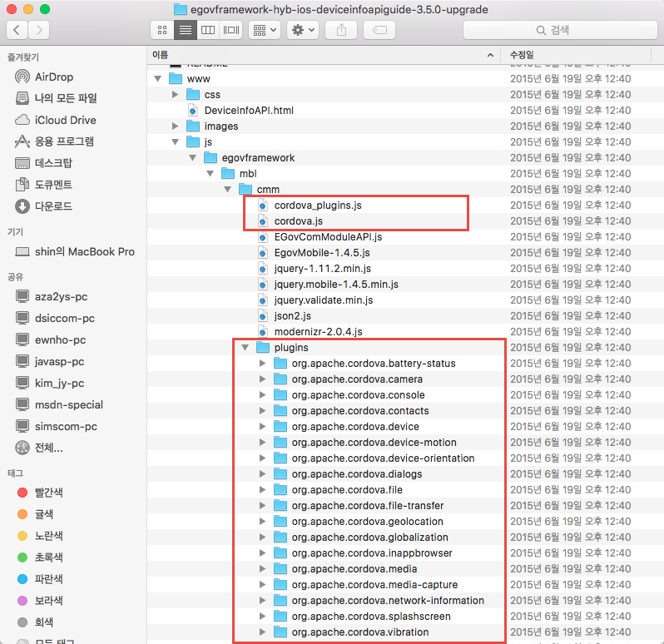Select the cordova.js file

click(x=298, y=220)
